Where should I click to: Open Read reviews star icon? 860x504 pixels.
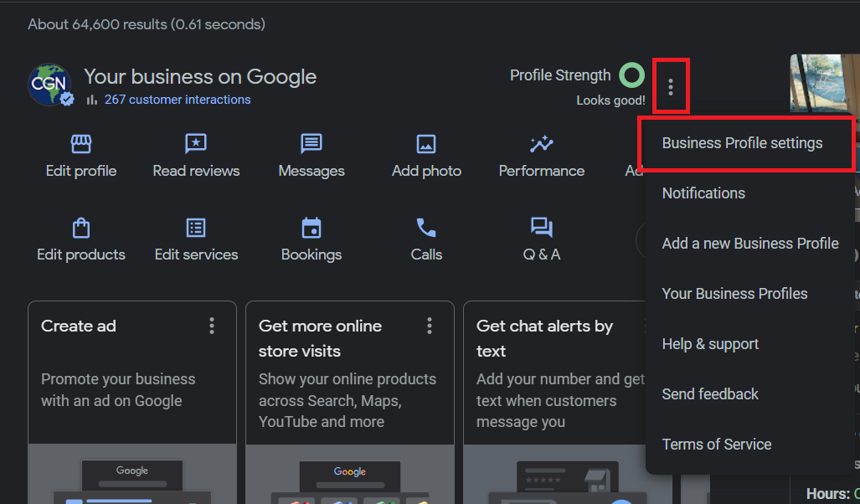point(196,144)
